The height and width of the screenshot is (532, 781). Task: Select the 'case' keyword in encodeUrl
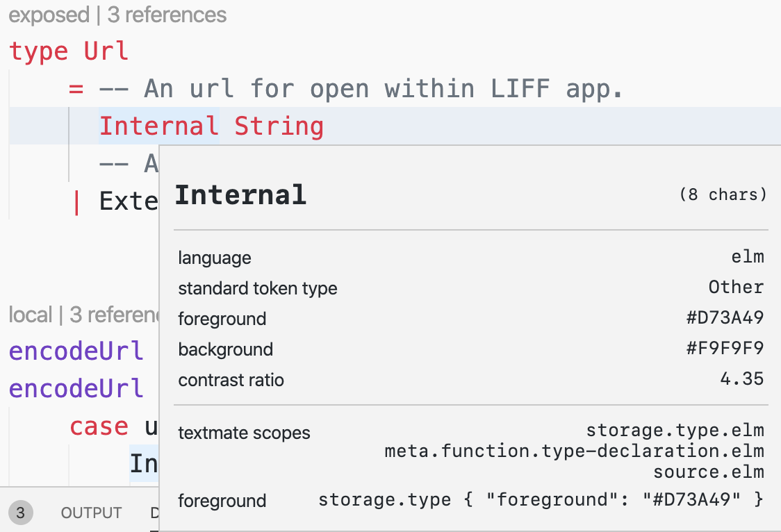coord(99,426)
